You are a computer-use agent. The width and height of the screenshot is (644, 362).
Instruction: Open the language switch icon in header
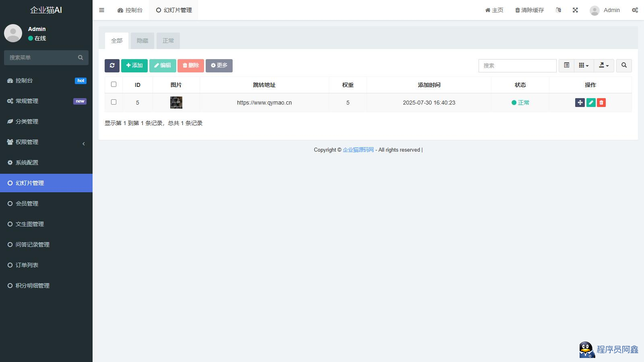click(x=558, y=10)
